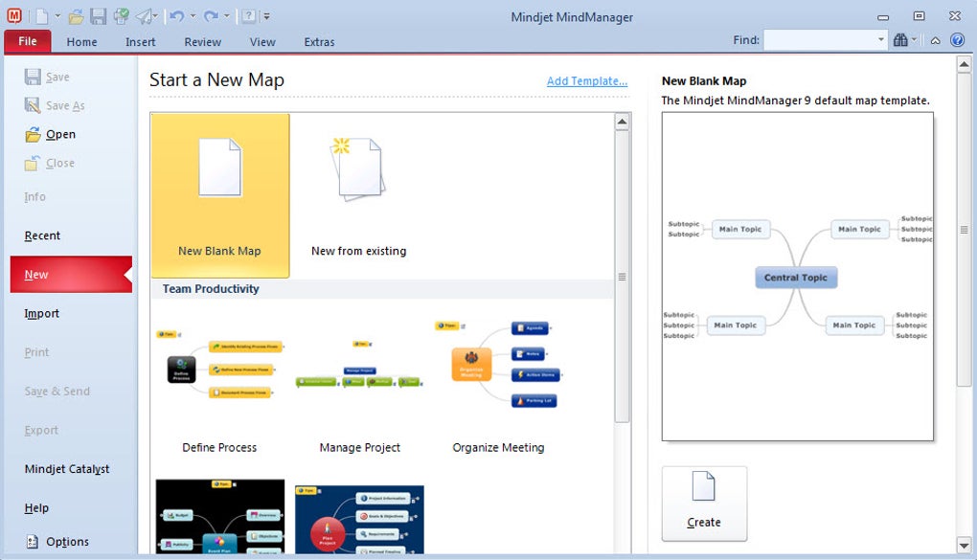Click the question mark help icon in quick access toolbar
The image size is (977, 560).
249,16
